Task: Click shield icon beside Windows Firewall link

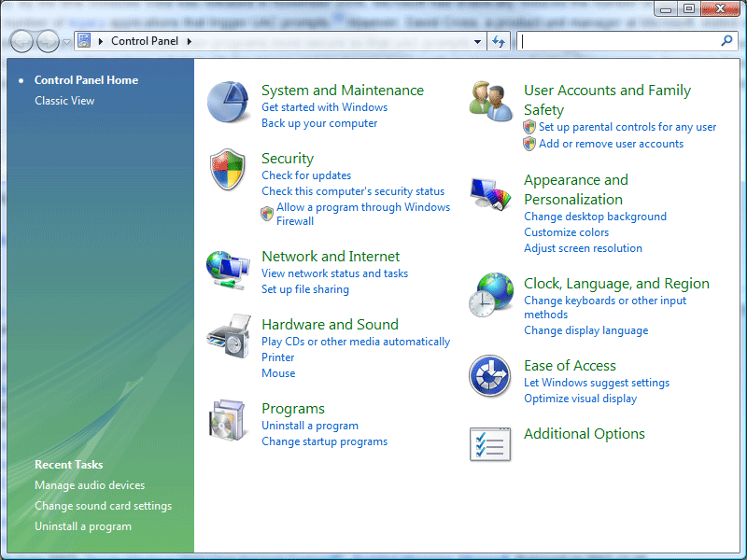Action: pos(267,214)
